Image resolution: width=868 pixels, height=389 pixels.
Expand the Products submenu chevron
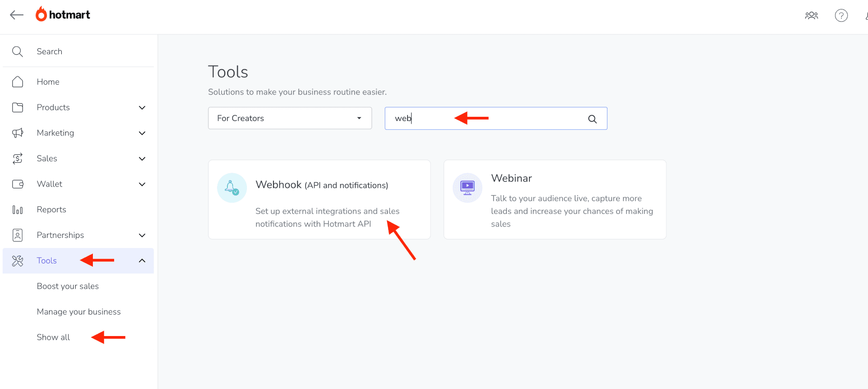(142, 108)
